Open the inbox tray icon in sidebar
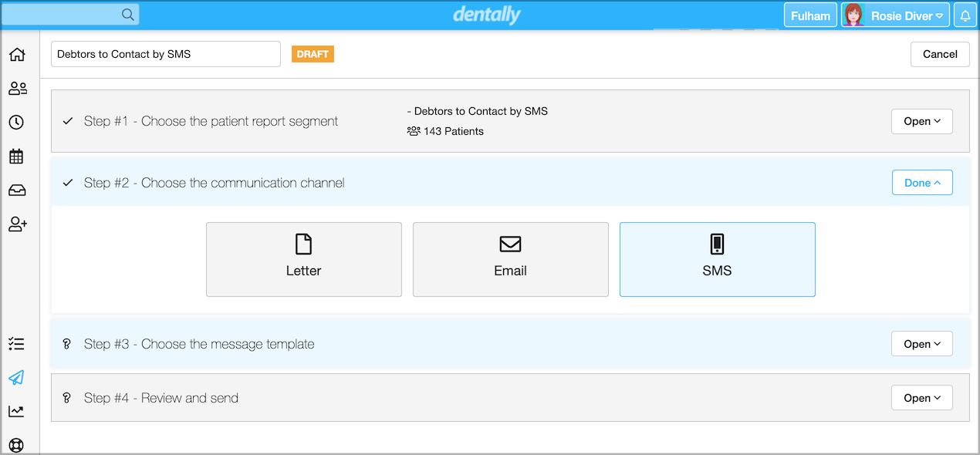Screen dimensions: 980x455 [17, 190]
